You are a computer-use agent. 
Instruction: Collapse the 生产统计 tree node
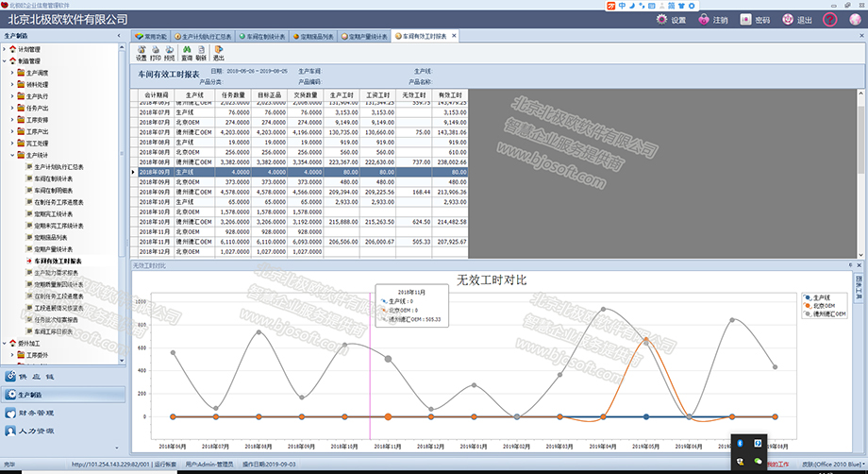[x=13, y=155]
